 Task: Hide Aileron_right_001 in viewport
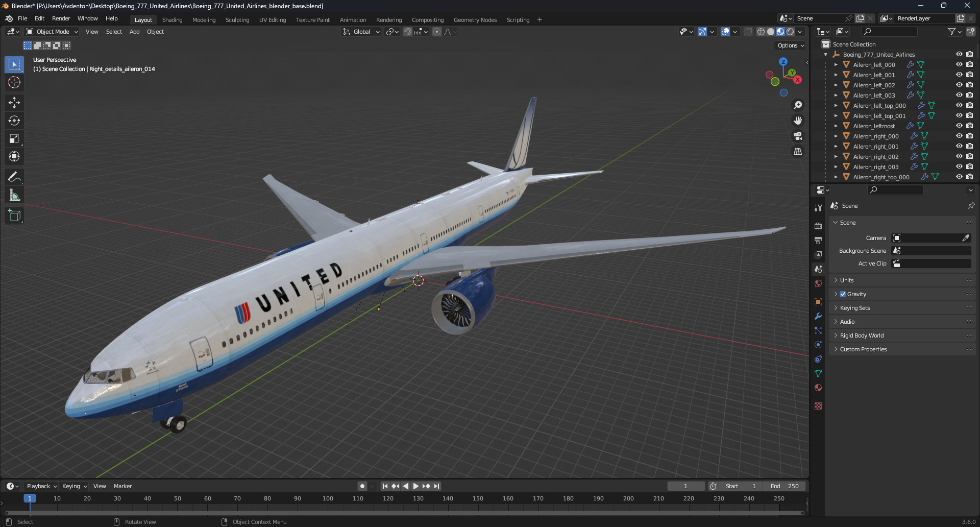pyautogui.click(x=959, y=147)
